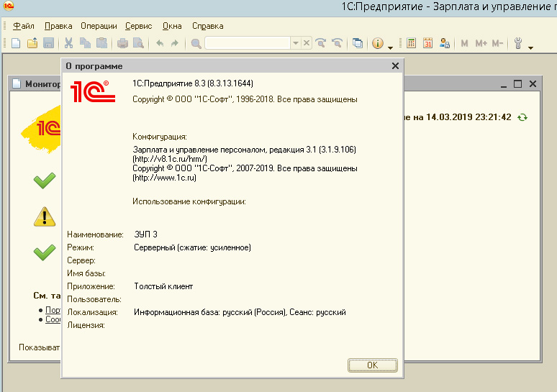This screenshot has width=557, height=392.
Task: Click OK in the О программе dialog
Action: 373,365
